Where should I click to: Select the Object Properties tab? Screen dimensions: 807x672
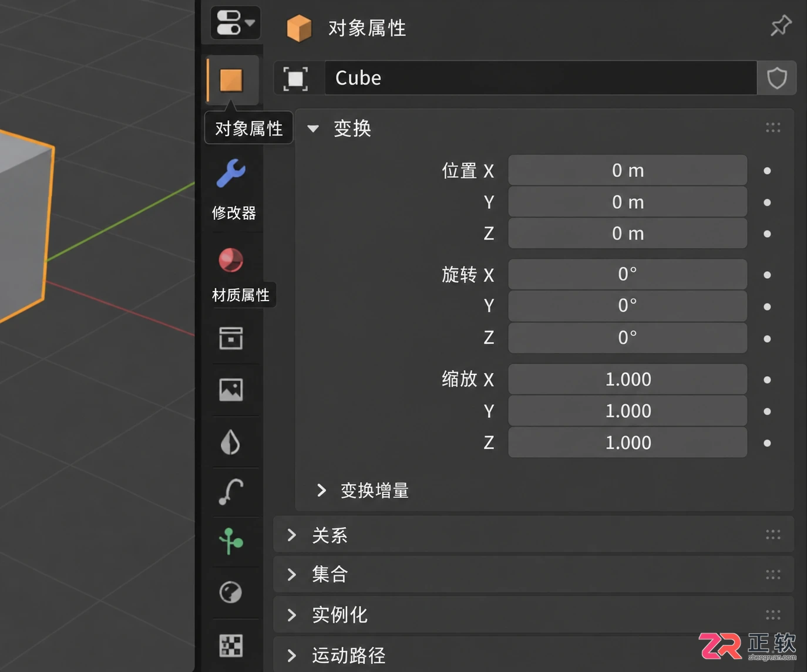[x=231, y=80]
